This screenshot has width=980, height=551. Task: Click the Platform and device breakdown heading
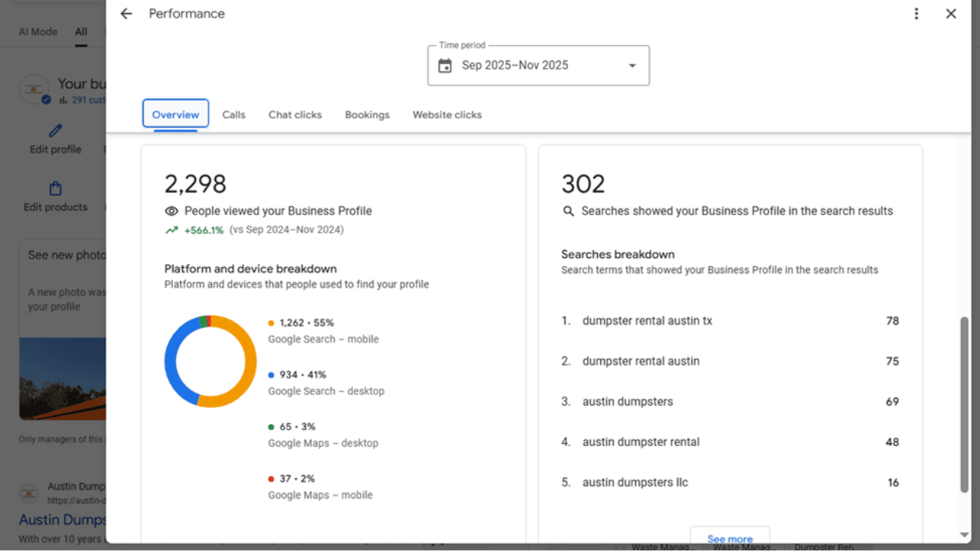(250, 269)
